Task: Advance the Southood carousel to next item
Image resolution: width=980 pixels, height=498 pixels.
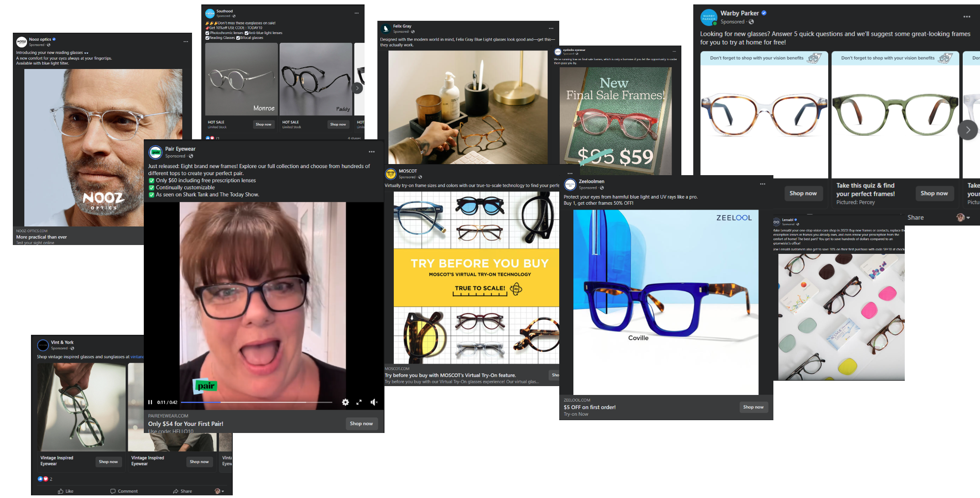Action: click(x=357, y=88)
